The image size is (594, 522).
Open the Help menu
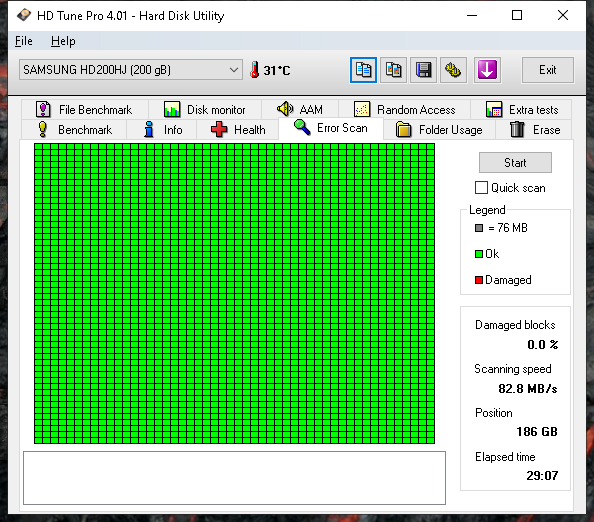click(x=63, y=41)
